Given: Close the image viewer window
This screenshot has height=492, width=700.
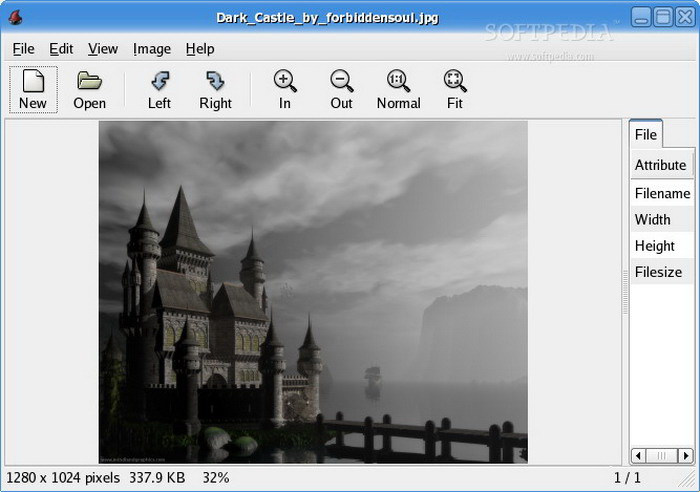Looking at the screenshot, I should pos(685,17).
